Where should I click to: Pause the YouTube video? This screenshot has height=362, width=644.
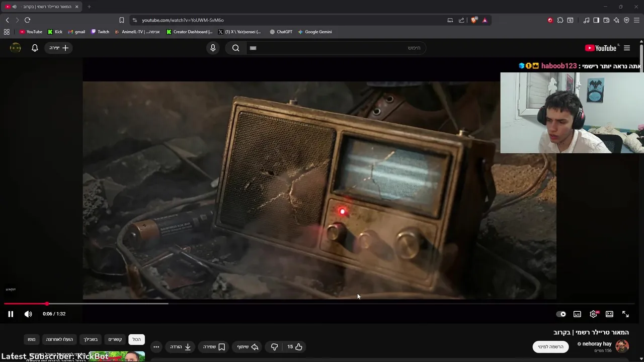[11, 314]
